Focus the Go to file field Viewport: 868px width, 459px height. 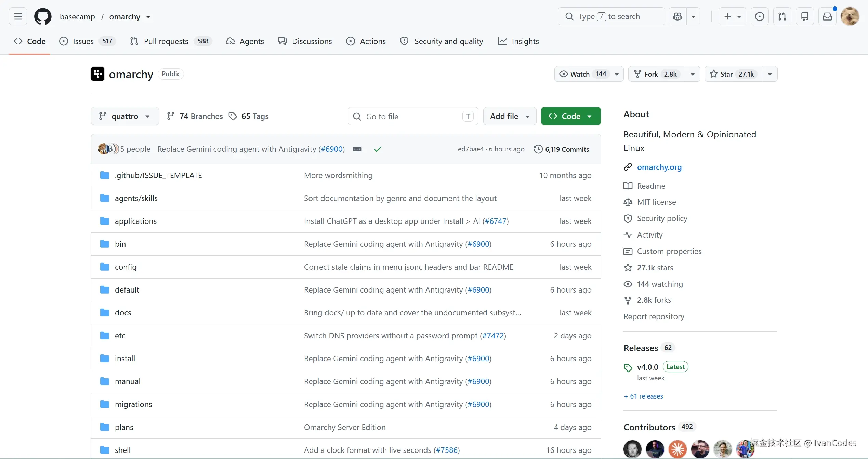tap(413, 116)
